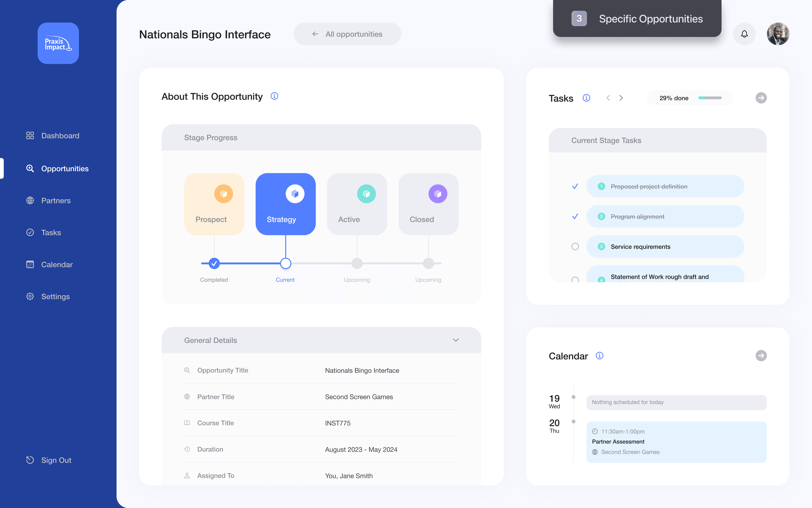812x508 pixels.
Task: Open Dashboard from sidebar
Action: (x=53, y=135)
